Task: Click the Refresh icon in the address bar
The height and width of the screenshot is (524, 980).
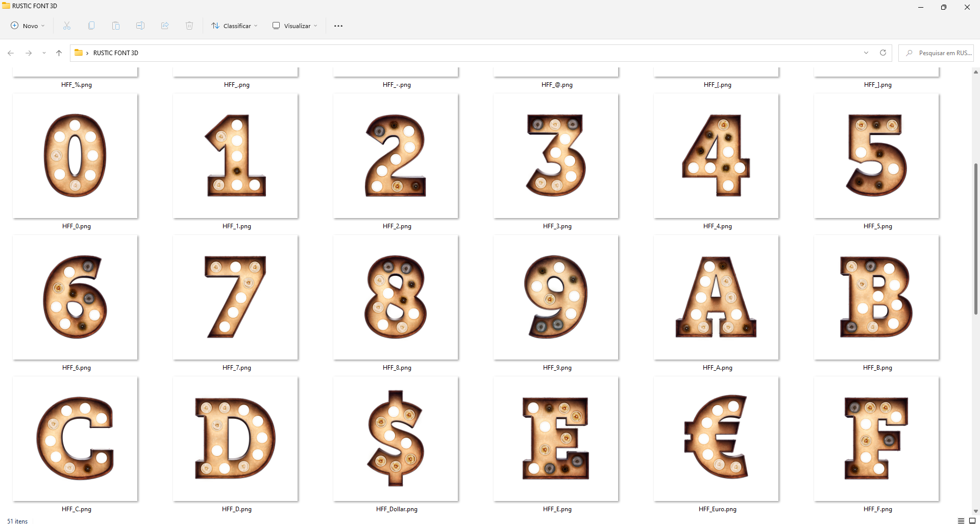Action: (x=883, y=53)
